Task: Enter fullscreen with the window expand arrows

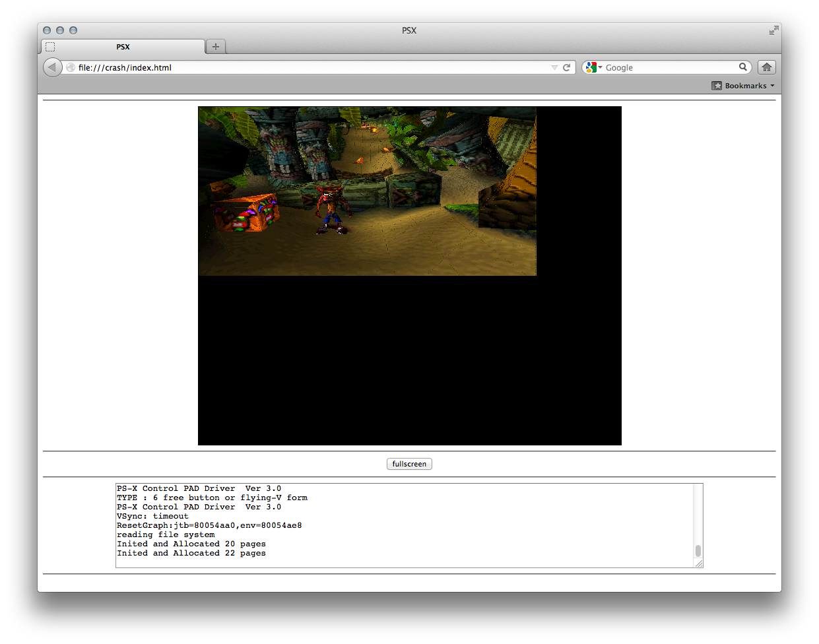Action: click(773, 30)
